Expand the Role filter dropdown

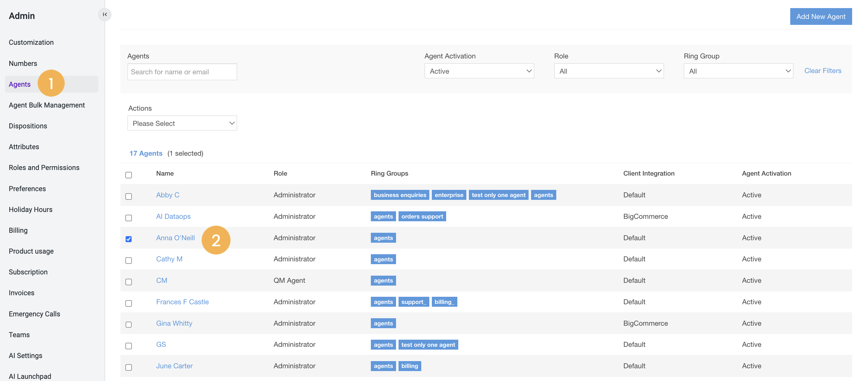(x=609, y=71)
